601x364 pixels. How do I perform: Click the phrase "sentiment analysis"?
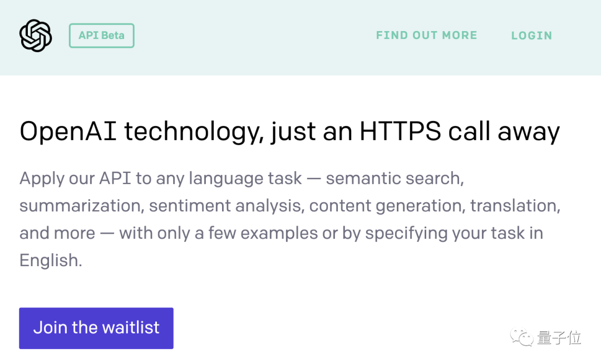click(x=226, y=206)
